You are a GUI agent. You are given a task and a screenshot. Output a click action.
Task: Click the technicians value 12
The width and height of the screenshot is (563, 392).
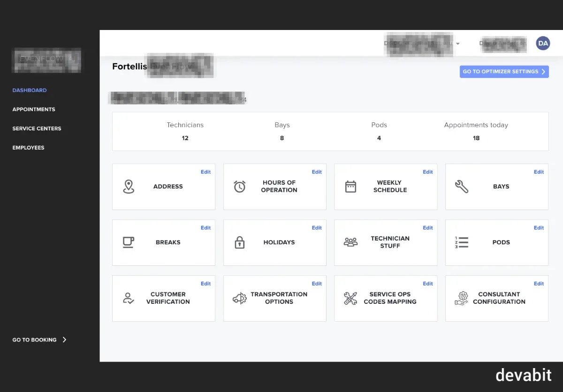185,138
